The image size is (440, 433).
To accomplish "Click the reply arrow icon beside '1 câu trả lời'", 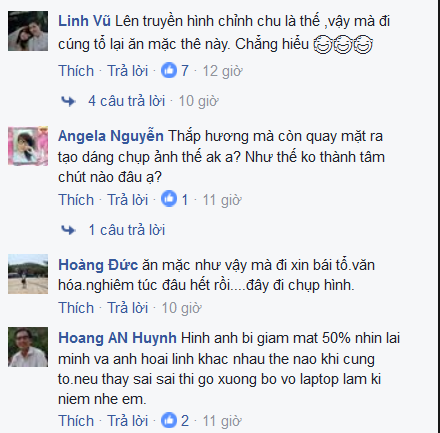I will (68, 230).
